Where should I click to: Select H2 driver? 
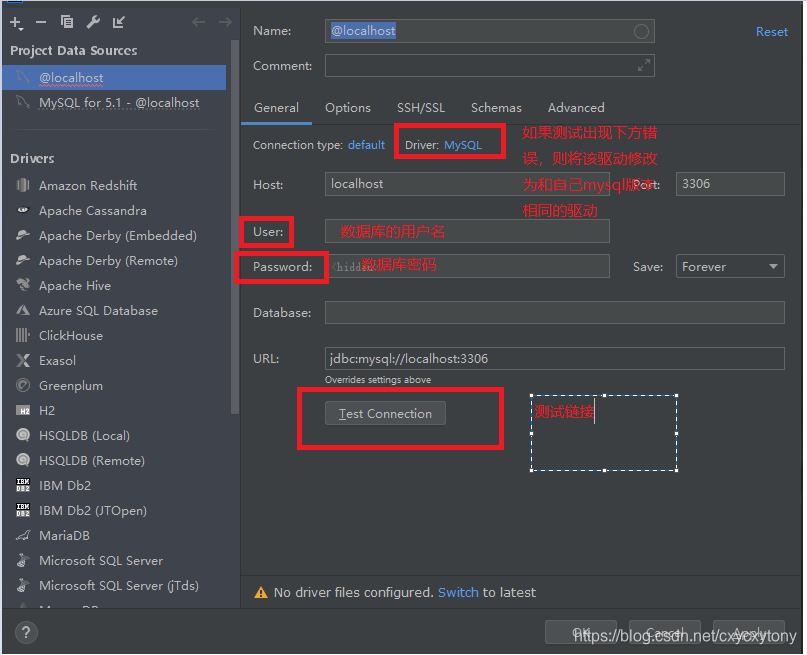click(x=47, y=411)
